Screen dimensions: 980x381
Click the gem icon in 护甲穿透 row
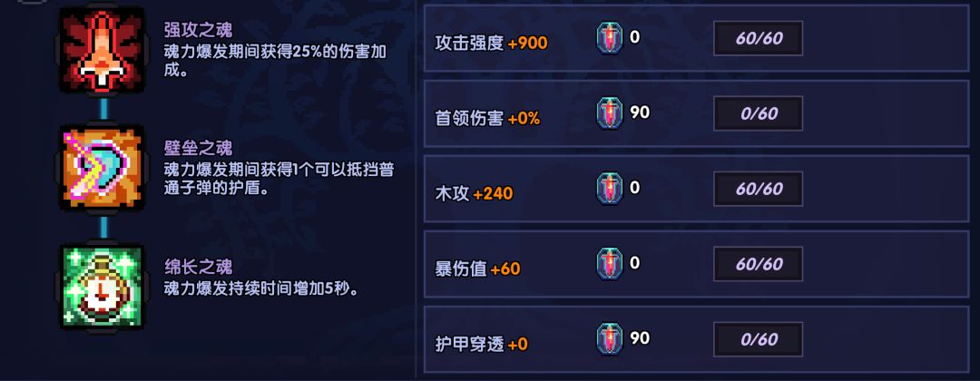pos(610,339)
